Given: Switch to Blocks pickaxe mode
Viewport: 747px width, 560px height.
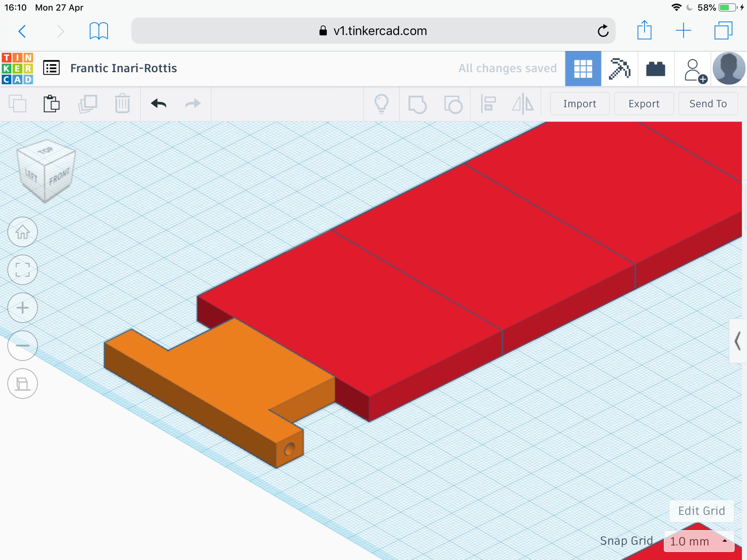Looking at the screenshot, I should (x=619, y=69).
